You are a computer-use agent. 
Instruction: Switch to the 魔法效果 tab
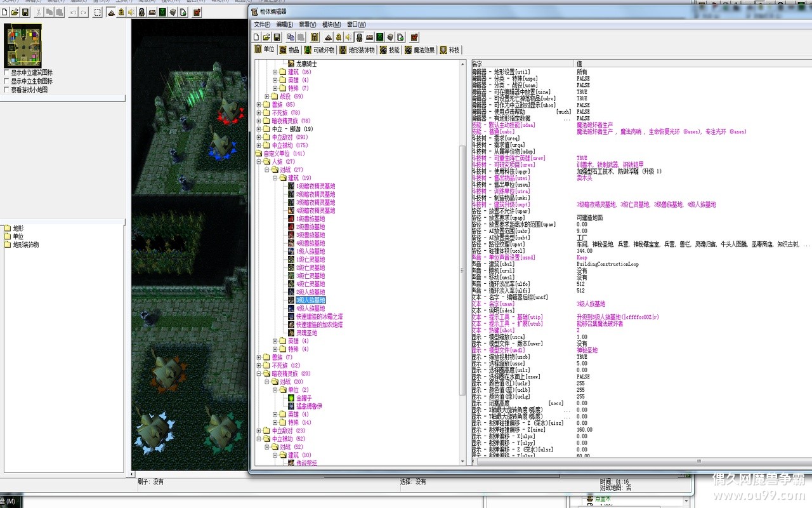420,50
